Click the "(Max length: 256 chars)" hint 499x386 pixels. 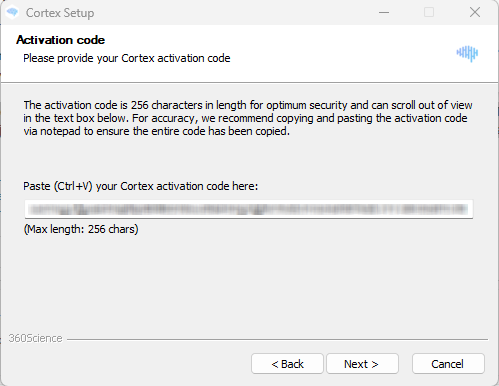pyautogui.click(x=81, y=229)
